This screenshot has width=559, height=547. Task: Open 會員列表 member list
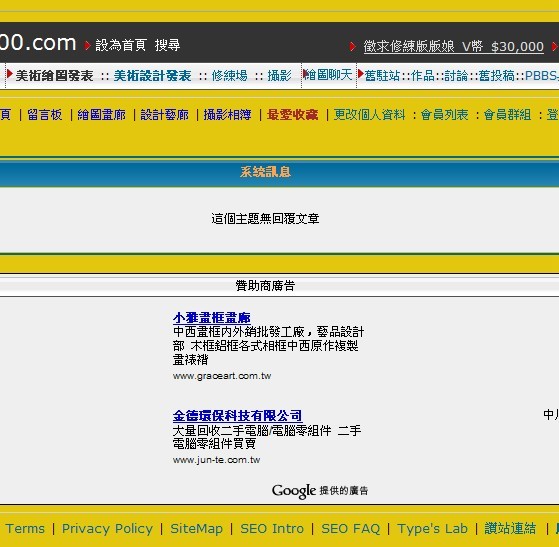[x=444, y=115]
